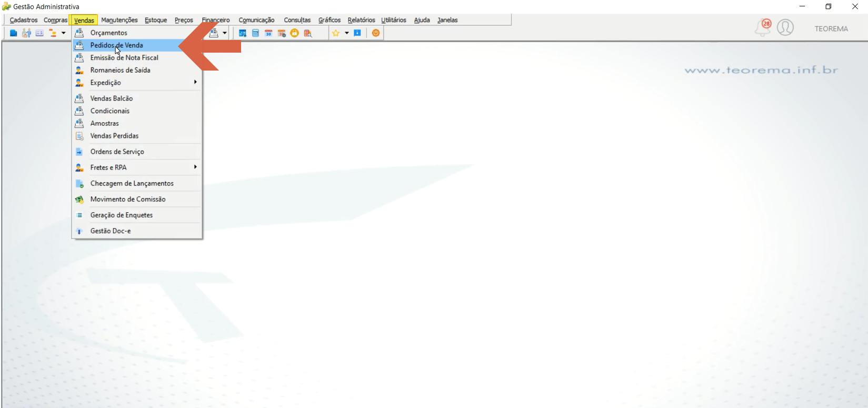This screenshot has height=408, width=868.
Task: Click the blue table grid toolbar icon
Action: [243, 33]
